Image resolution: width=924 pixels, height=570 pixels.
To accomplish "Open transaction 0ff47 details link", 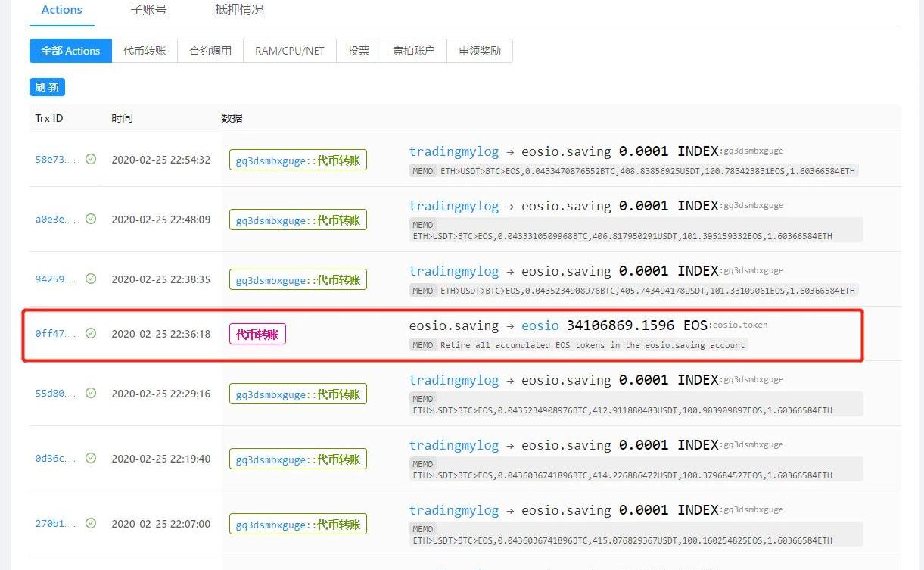I will (55, 333).
